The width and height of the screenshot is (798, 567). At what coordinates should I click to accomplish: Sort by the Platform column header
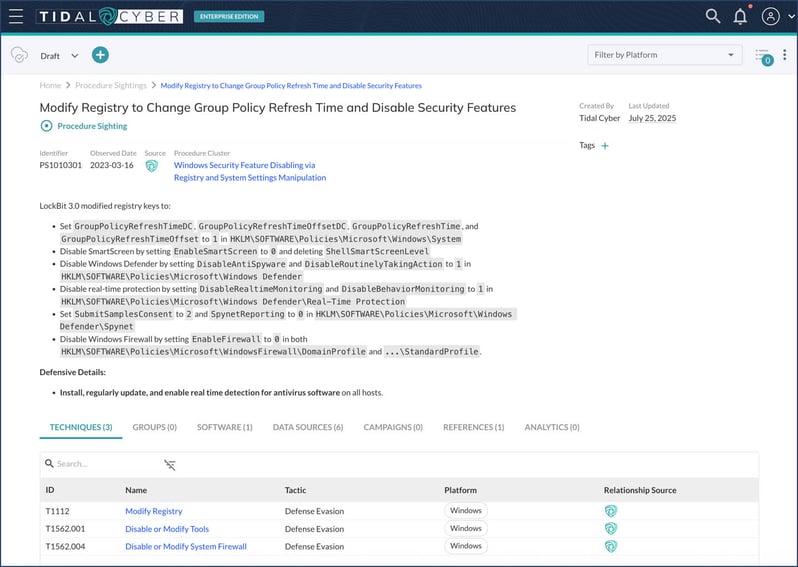(x=460, y=490)
